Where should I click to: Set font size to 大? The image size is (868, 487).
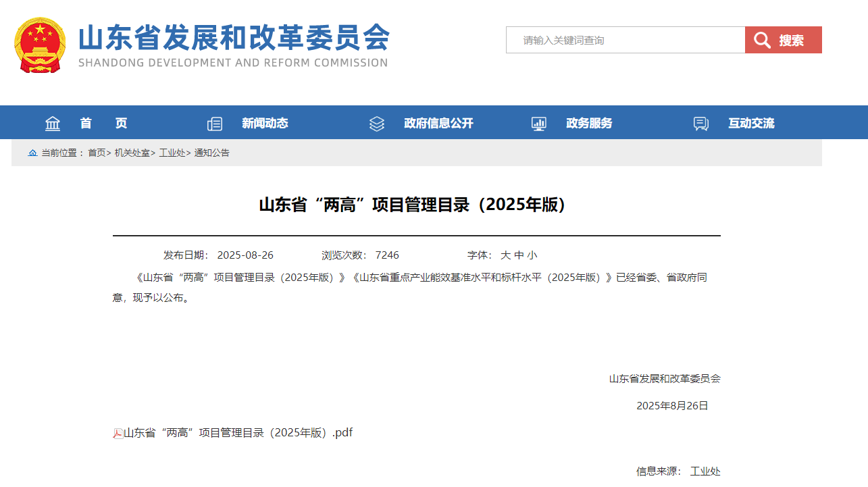(505, 255)
